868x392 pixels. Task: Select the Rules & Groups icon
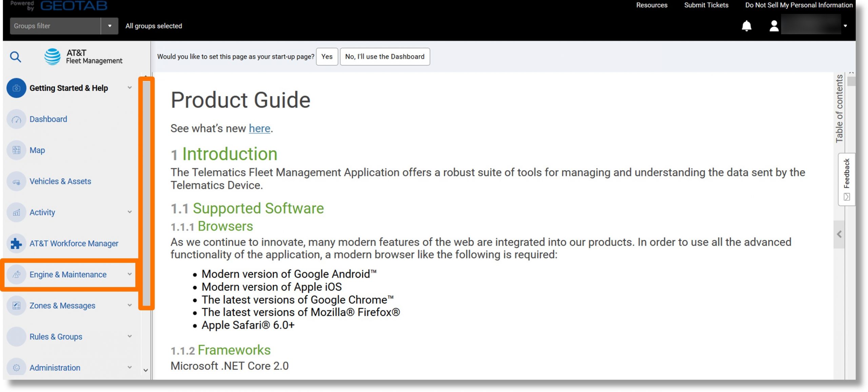[16, 336]
